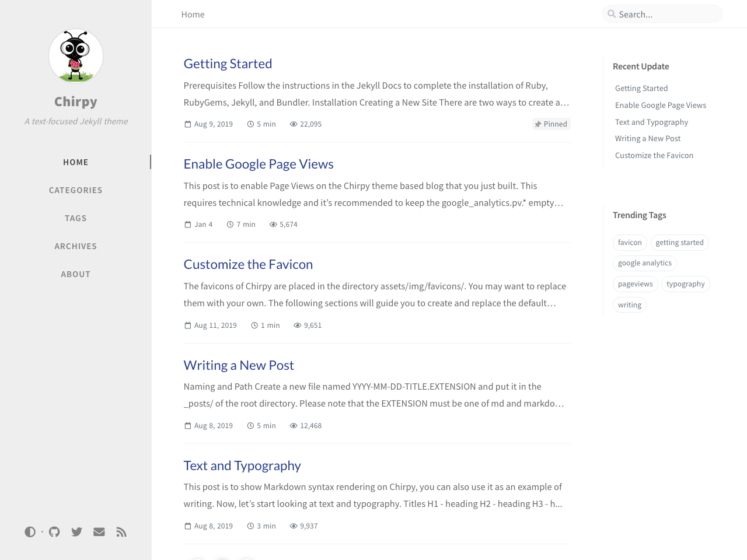Click the search magnifier icon
The height and width of the screenshot is (560, 747).
612,14
